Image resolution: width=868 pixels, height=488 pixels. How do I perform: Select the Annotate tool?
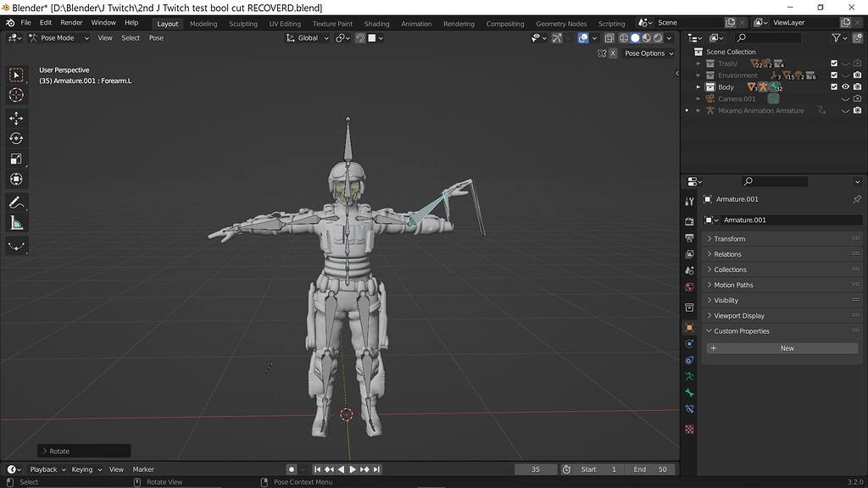click(18, 202)
